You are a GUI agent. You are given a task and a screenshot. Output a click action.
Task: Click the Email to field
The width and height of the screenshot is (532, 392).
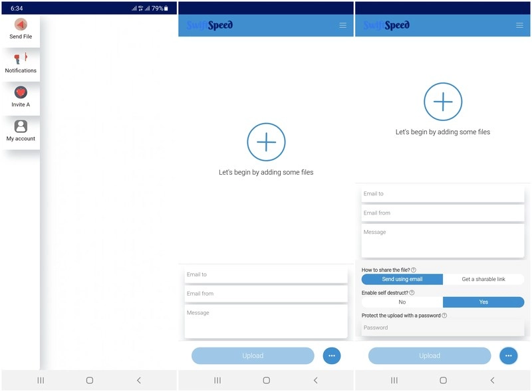click(266, 274)
